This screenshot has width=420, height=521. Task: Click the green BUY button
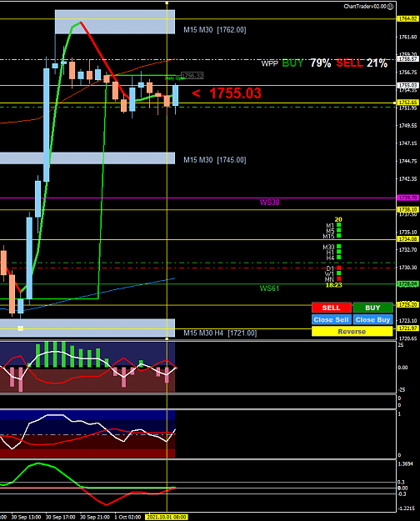(372, 308)
